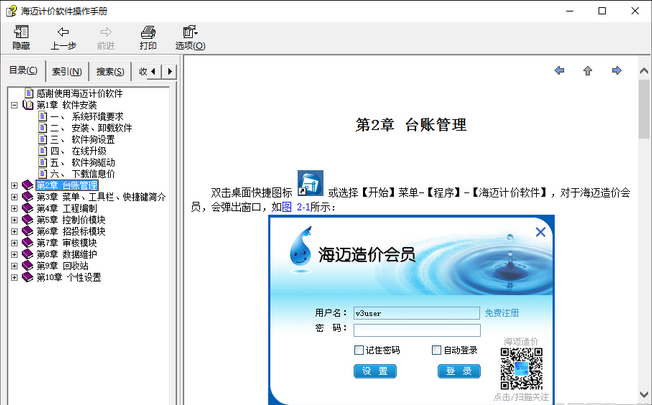Switch to the 索引(N) tab
This screenshot has height=405, width=652.
click(x=68, y=71)
